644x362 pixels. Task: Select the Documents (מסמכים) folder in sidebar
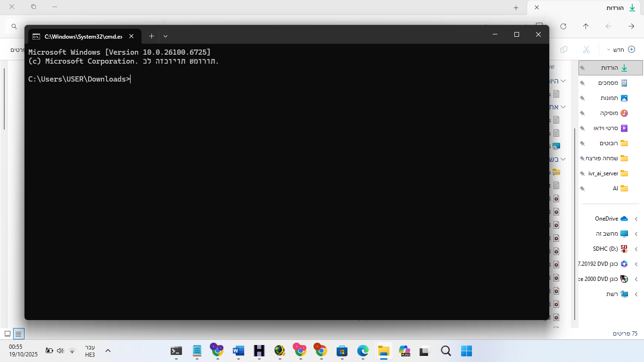pos(608,83)
